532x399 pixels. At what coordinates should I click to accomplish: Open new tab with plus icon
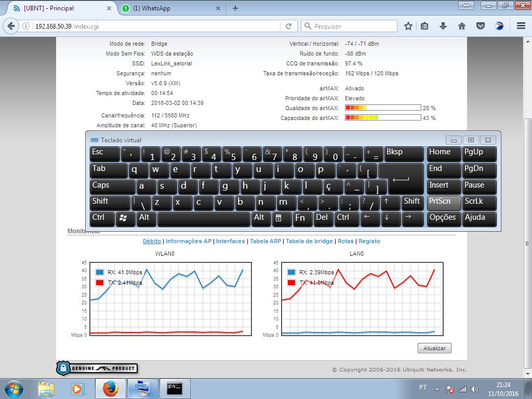click(x=235, y=8)
